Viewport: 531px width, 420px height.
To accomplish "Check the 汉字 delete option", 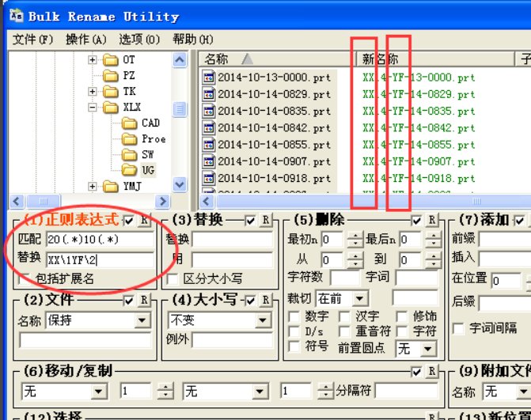I will pyautogui.click(x=344, y=316).
